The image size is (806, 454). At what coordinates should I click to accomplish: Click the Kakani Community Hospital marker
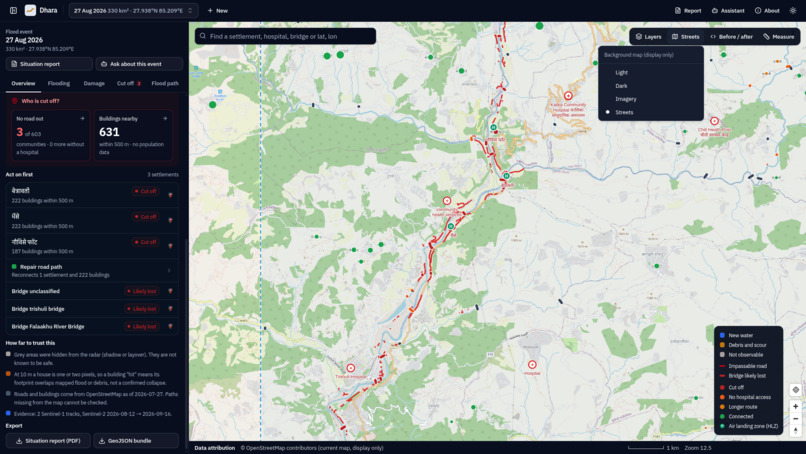click(568, 96)
